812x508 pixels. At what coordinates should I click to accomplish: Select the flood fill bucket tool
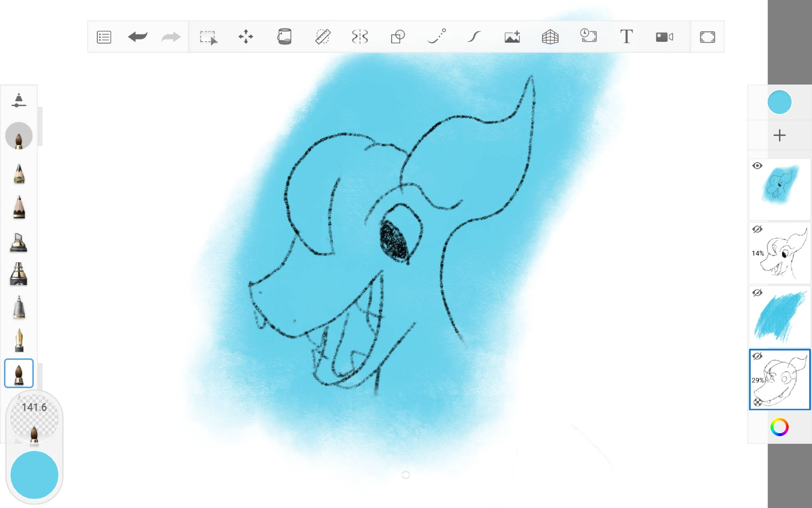click(x=284, y=37)
